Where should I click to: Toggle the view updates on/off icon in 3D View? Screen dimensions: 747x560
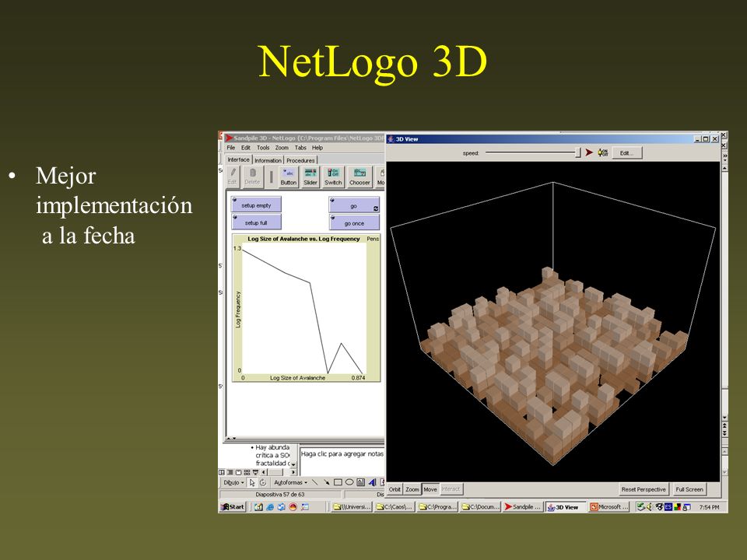(602, 152)
